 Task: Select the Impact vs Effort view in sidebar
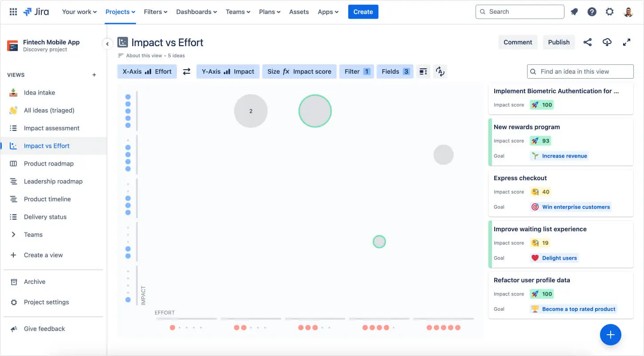point(53,146)
